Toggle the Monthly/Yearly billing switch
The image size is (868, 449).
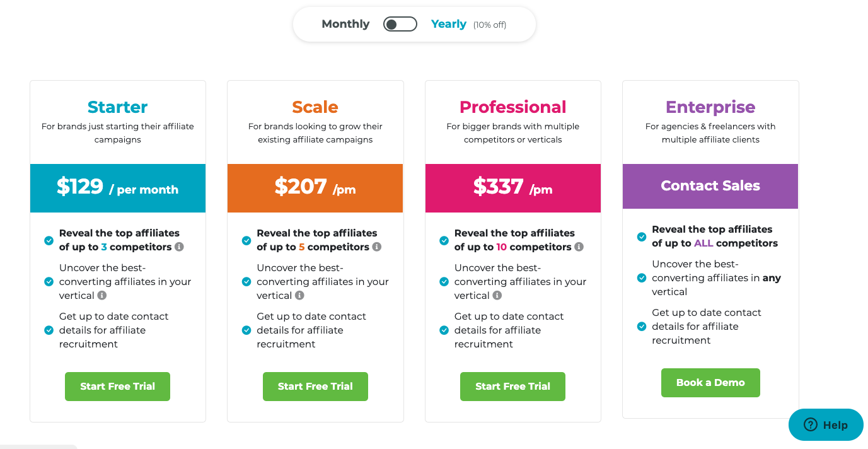pyautogui.click(x=400, y=23)
